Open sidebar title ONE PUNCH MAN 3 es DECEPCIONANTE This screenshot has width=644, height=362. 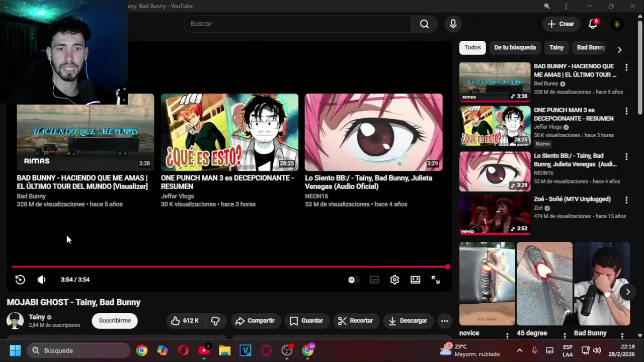point(574,114)
